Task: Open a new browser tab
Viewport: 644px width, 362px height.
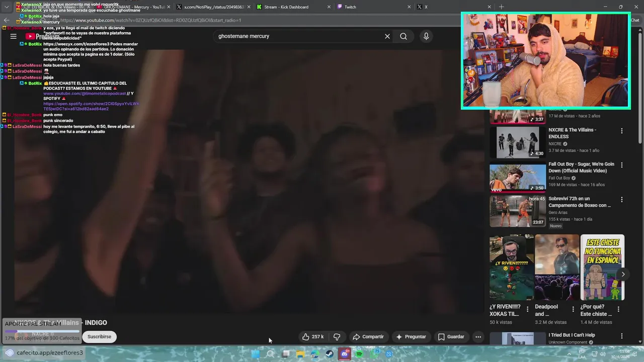Action: 501,7
